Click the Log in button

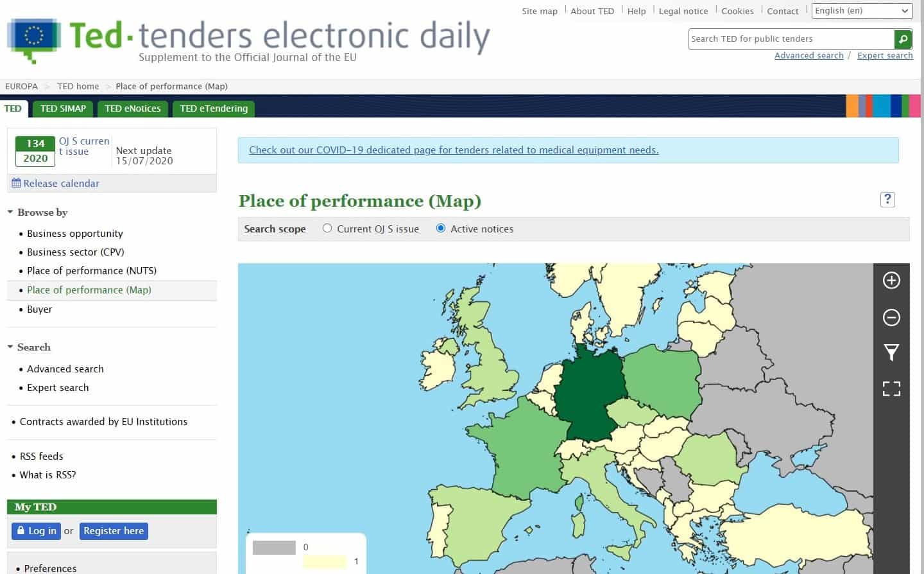click(36, 531)
